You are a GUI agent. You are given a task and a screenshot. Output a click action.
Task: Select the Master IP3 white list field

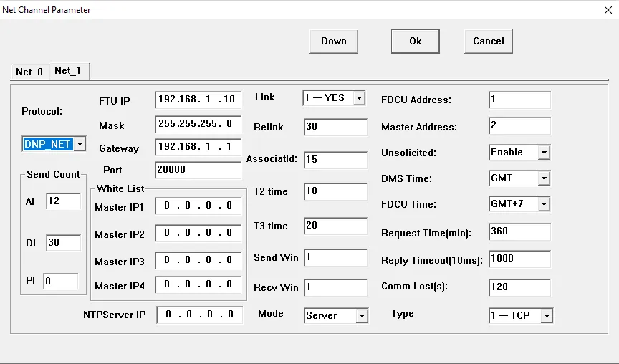pyautogui.click(x=198, y=261)
